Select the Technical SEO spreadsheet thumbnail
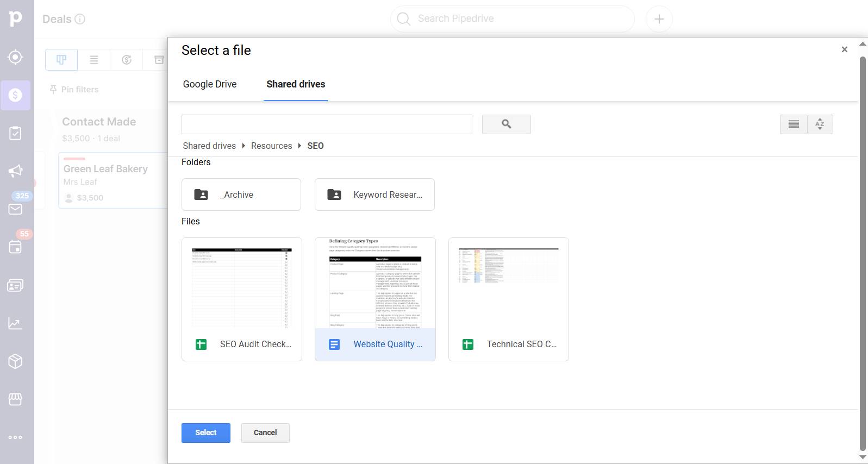This screenshot has height=464, width=868. 509,284
